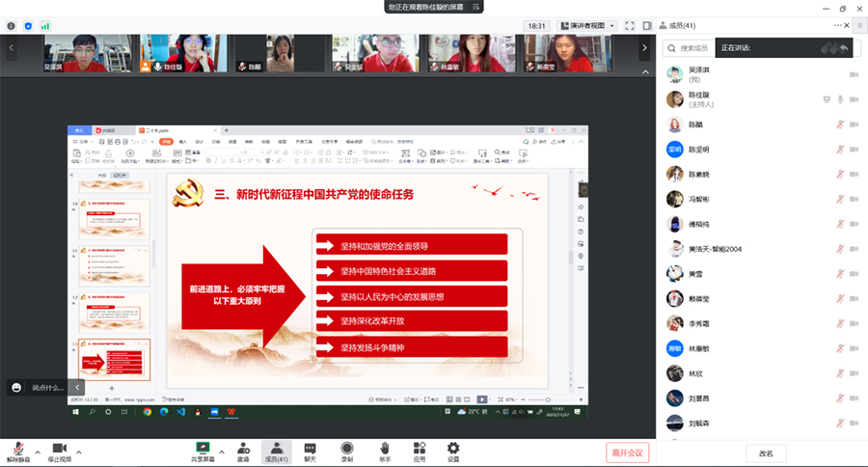Viewport: 868px width, 467px height.
Task: Unmute microphone with 解除静音 button
Action: [x=16, y=449]
